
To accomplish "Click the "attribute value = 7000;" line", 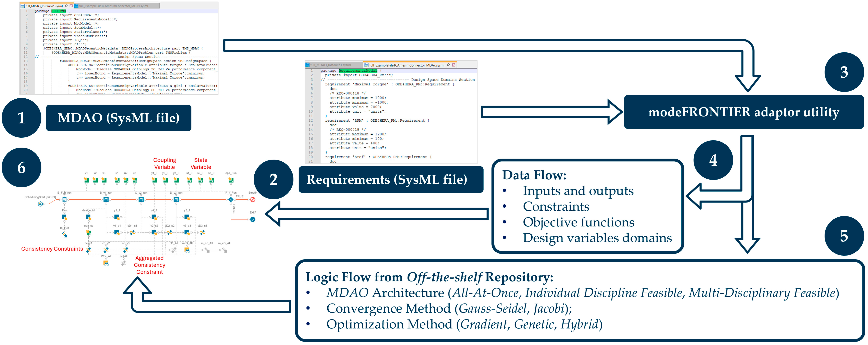I will coord(355,107).
